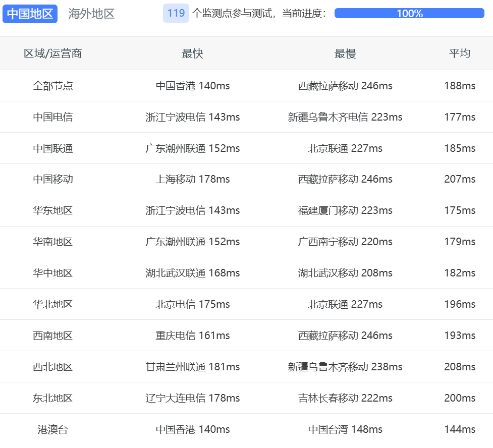Switch to the 中国地区 tab

click(30, 14)
